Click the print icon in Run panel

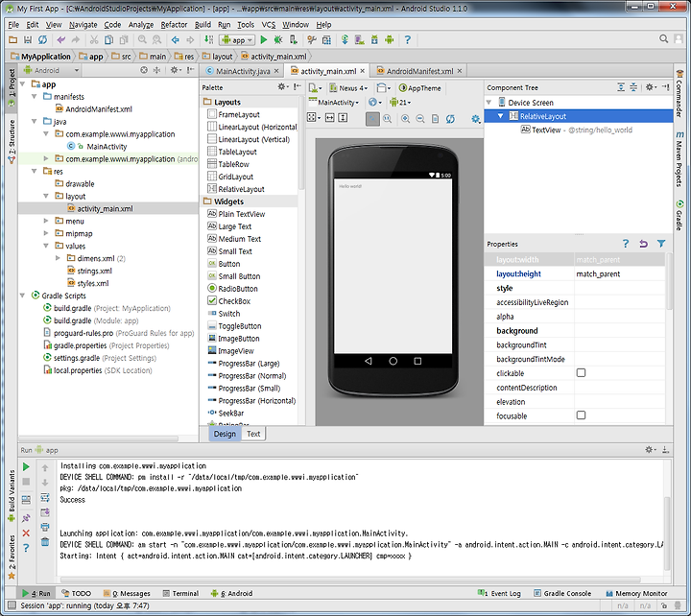pos(45,527)
